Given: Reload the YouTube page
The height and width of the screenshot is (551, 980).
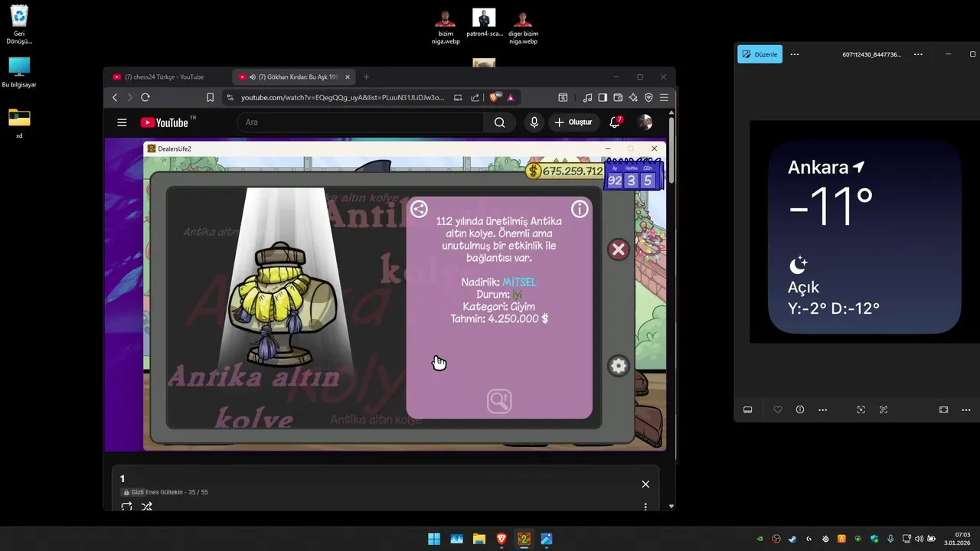Looking at the screenshot, I should tap(145, 97).
